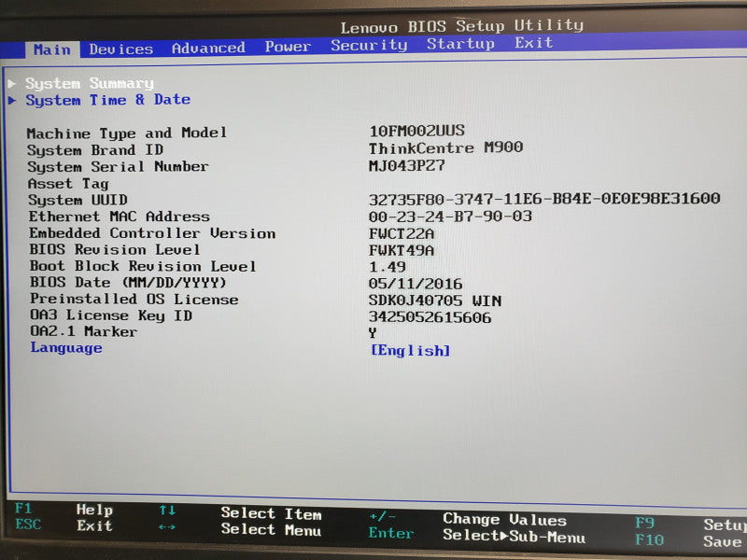Click the ESC key hint
The width and height of the screenshot is (747, 560).
click(28, 525)
